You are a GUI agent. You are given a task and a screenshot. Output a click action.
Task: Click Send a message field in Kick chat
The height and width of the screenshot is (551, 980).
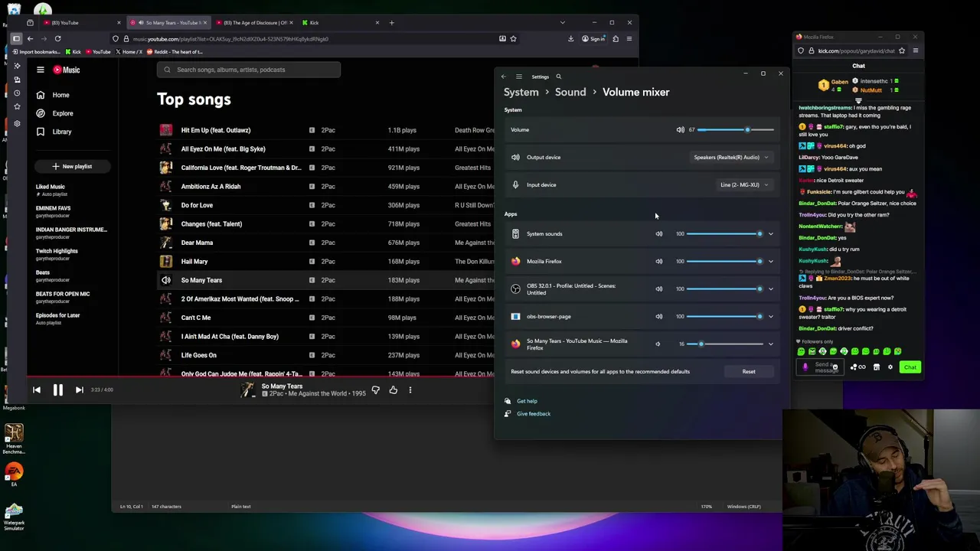(820, 367)
